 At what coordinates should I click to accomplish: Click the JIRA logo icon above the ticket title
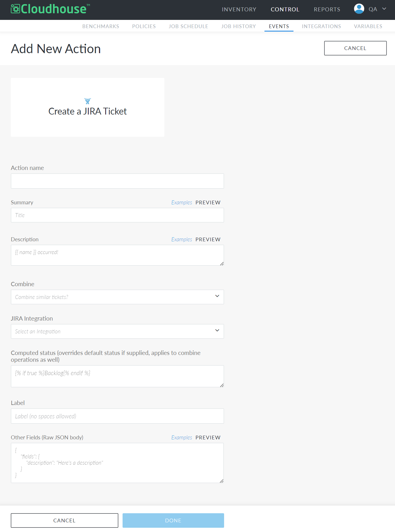pos(88,101)
